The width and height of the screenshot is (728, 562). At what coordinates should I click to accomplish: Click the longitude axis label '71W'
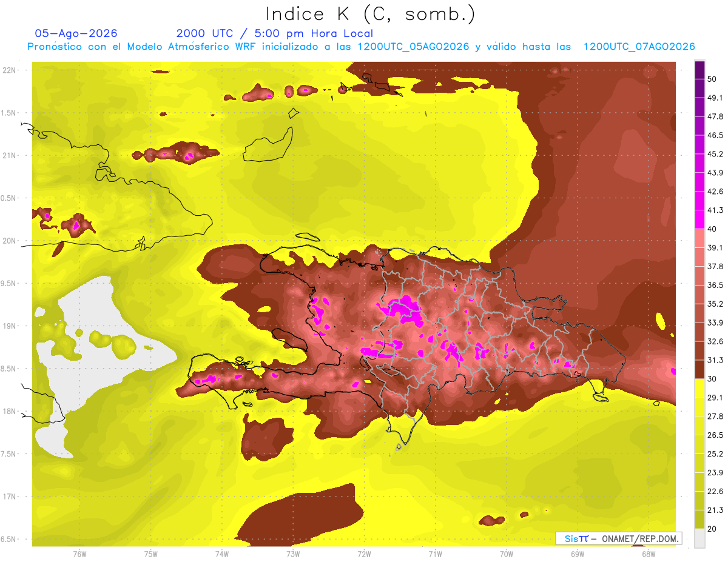[x=435, y=554]
